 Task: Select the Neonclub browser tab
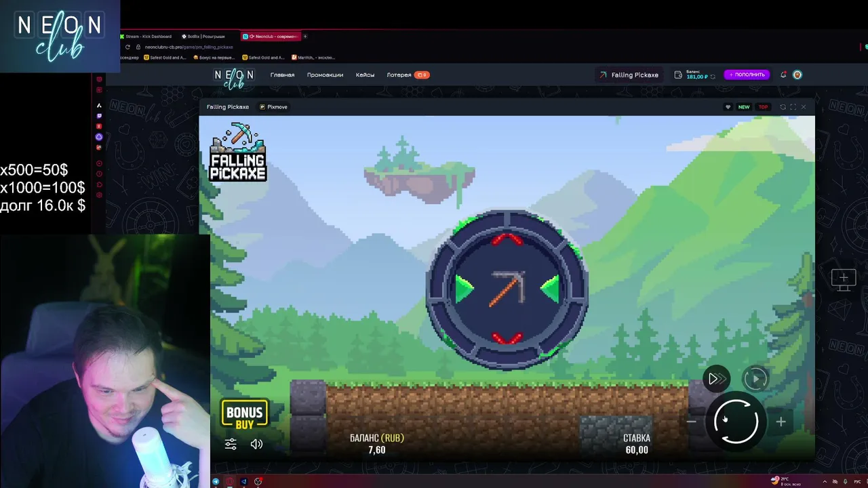271,37
